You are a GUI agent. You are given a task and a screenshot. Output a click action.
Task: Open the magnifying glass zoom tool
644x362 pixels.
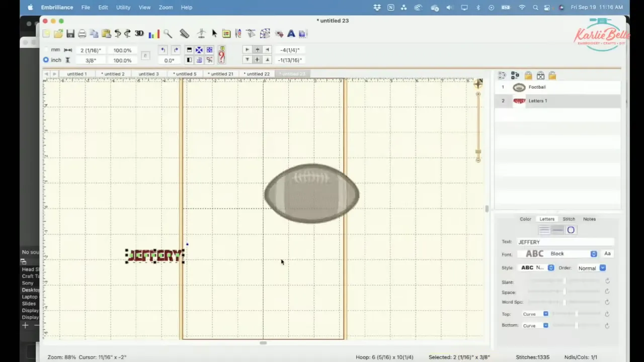pyautogui.click(x=168, y=34)
